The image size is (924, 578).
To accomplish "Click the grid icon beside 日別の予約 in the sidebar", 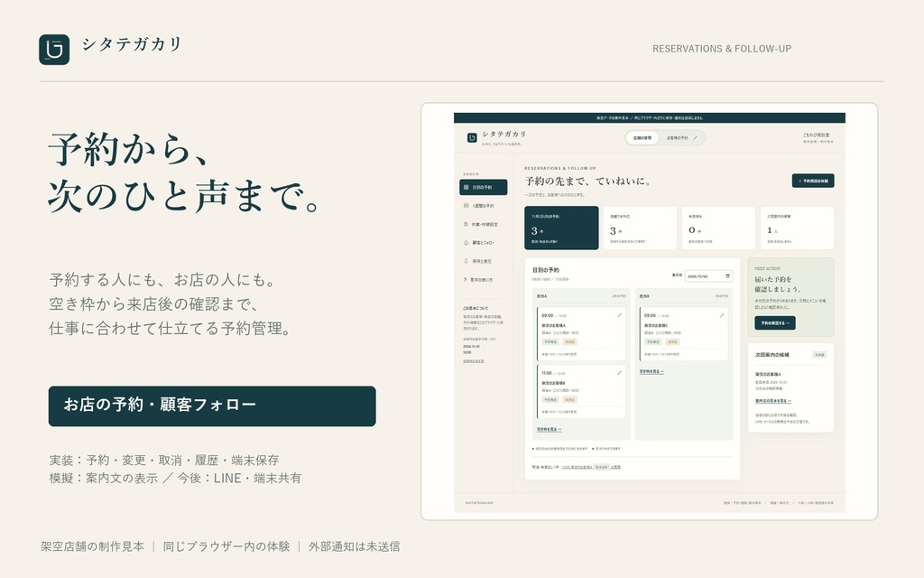I will [467, 188].
